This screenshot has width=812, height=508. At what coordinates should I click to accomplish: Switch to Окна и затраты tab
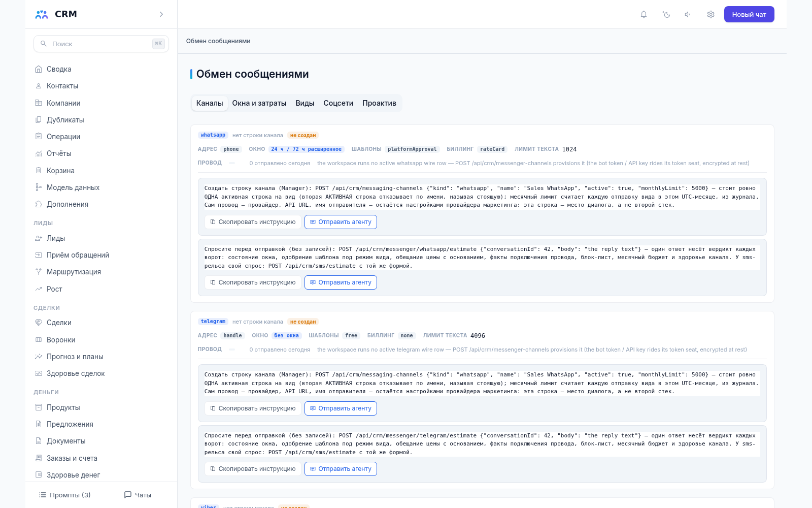click(x=259, y=103)
